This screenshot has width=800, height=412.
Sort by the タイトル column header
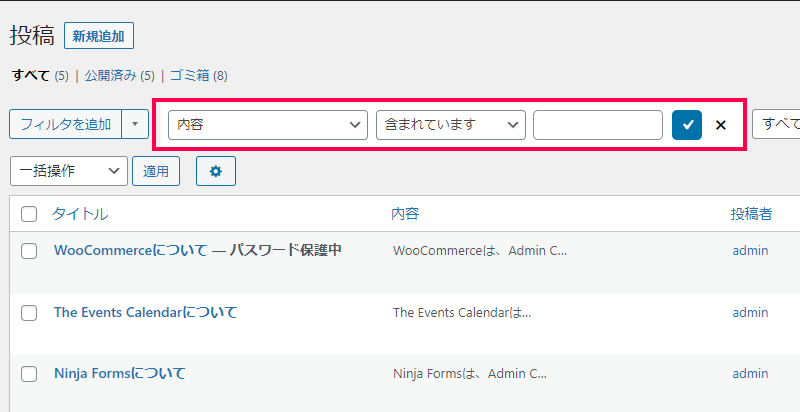coord(80,214)
